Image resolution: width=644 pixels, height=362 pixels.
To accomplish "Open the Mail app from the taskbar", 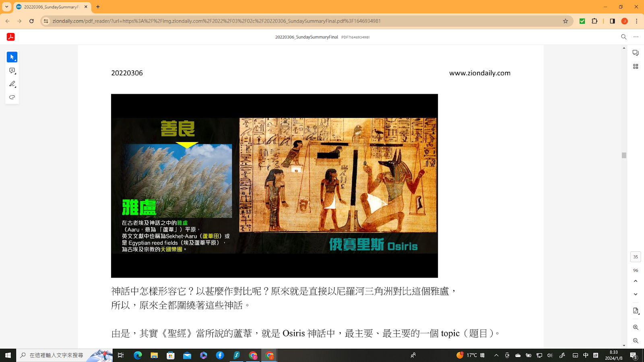I will (187, 355).
